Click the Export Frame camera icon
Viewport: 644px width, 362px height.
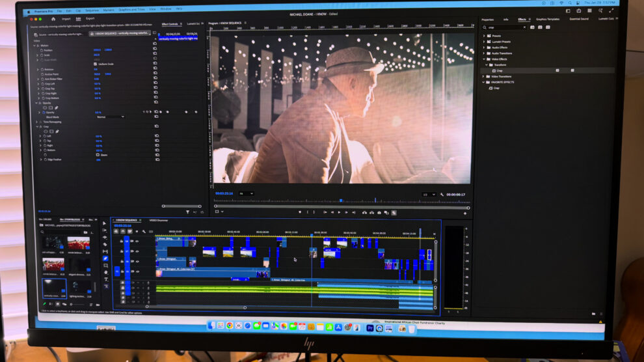(380, 212)
